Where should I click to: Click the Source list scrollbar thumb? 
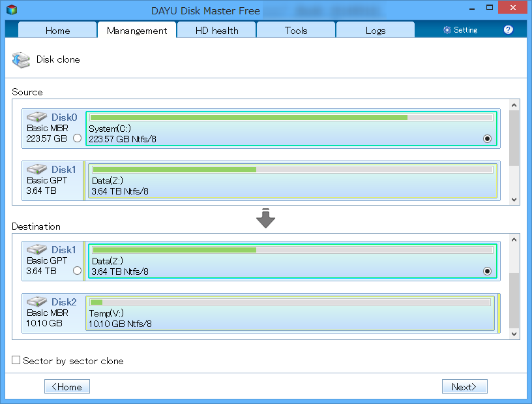pyautogui.click(x=514, y=138)
